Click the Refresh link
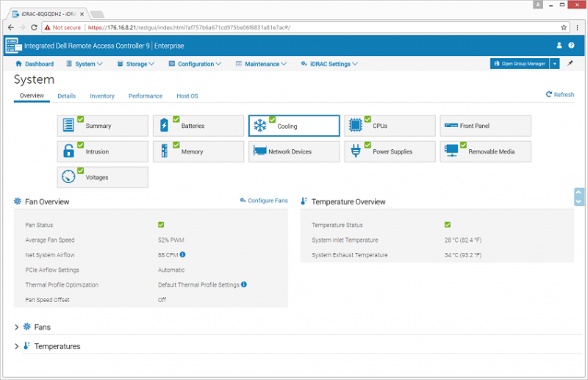 (x=560, y=95)
